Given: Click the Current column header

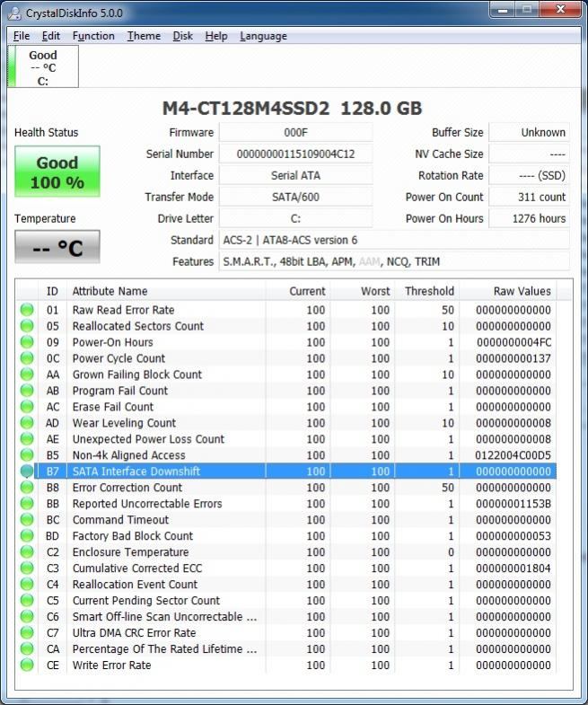Looking at the screenshot, I should 298,291.
